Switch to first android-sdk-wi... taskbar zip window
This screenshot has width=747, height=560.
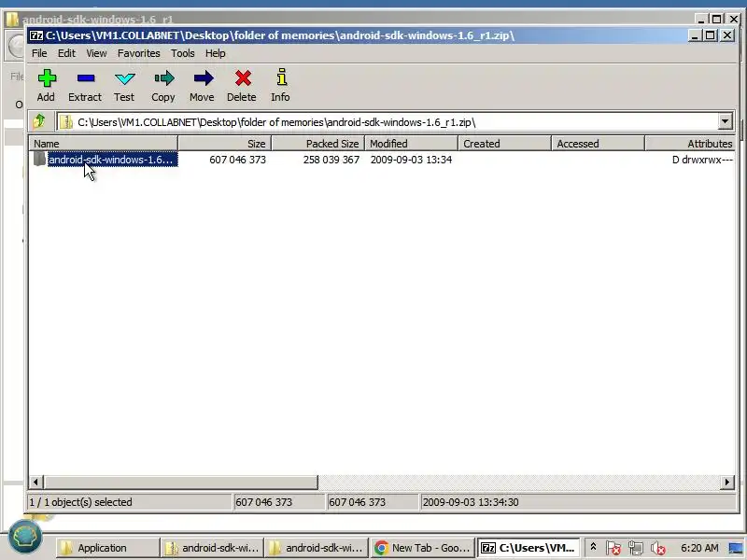pyautogui.click(x=212, y=548)
